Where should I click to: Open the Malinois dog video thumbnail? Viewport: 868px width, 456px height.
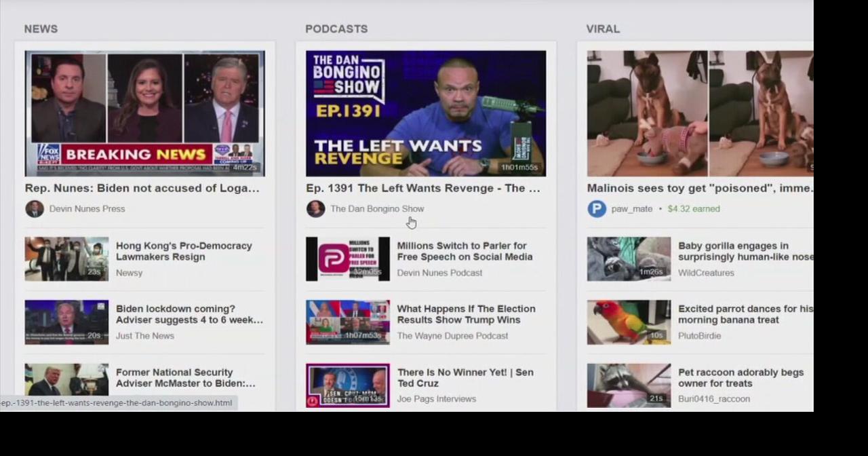tap(701, 113)
